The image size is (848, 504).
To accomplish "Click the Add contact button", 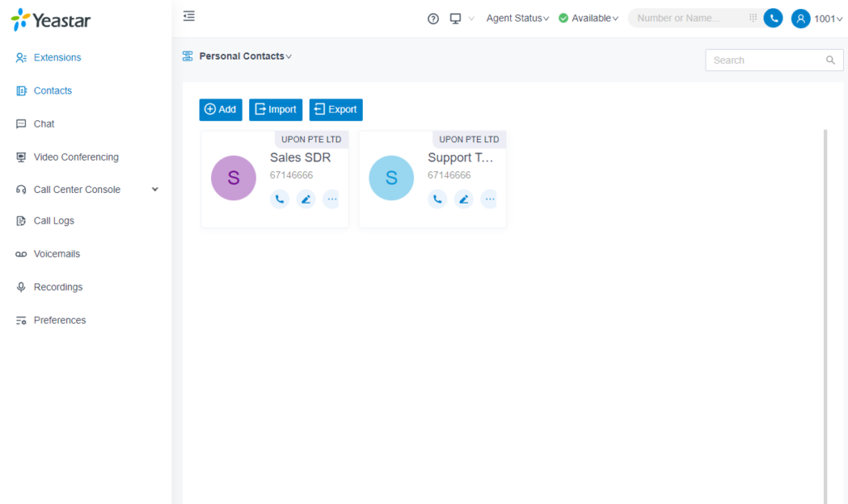I will [x=220, y=109].
